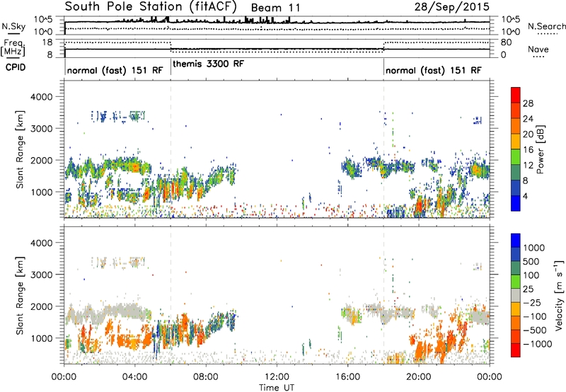Click the 'Time UT' axis label
This screenshot has height=392, width=566.
click(277, 388)
